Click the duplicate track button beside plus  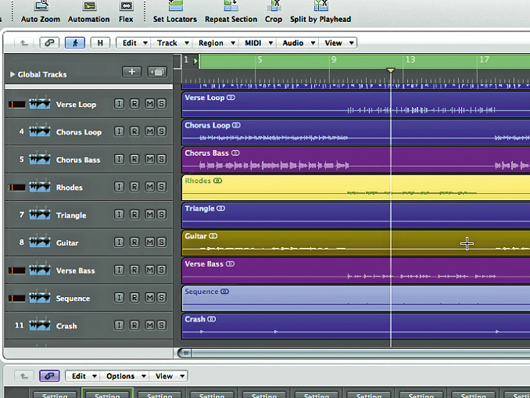[x=157, y=72]
